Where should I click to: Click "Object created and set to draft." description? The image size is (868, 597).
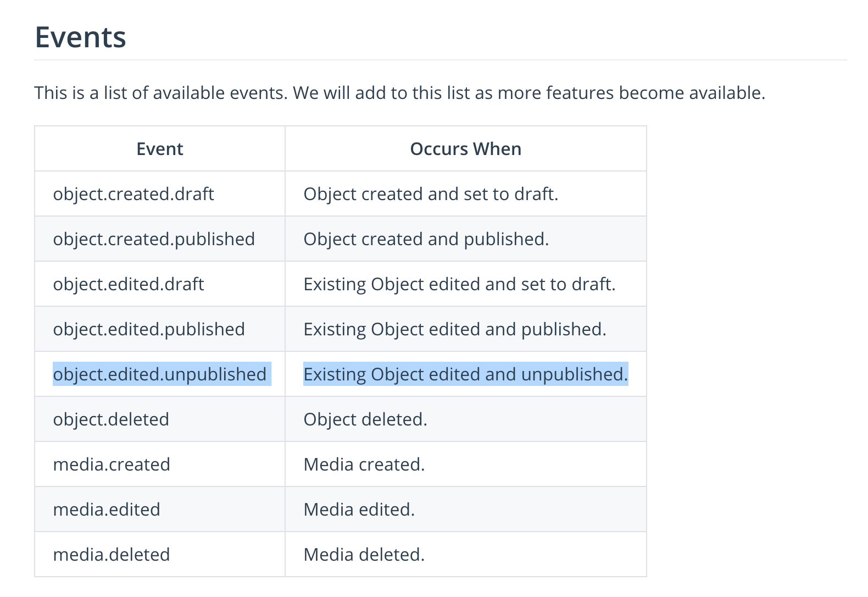(431, 194)
